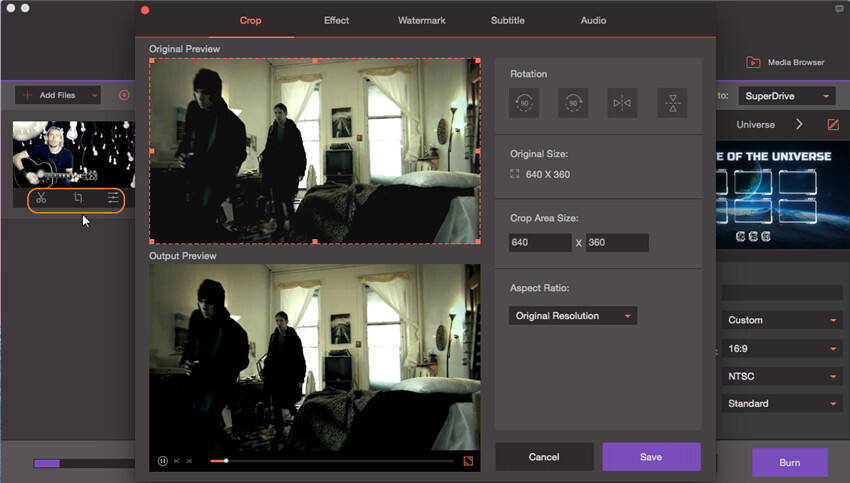Click the Save button
The height and width of the screenshot is (483, 850).
pyautogui.click(x=652, y=457)
